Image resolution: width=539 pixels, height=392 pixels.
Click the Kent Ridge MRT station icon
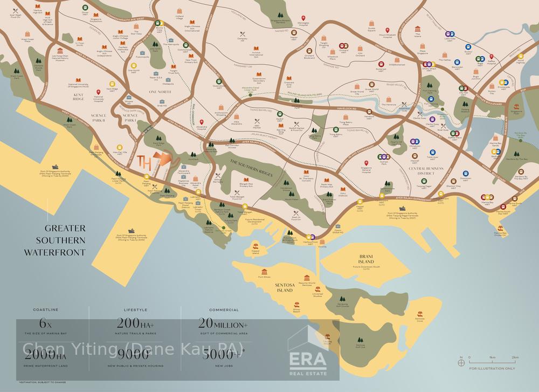pos(113,84)
